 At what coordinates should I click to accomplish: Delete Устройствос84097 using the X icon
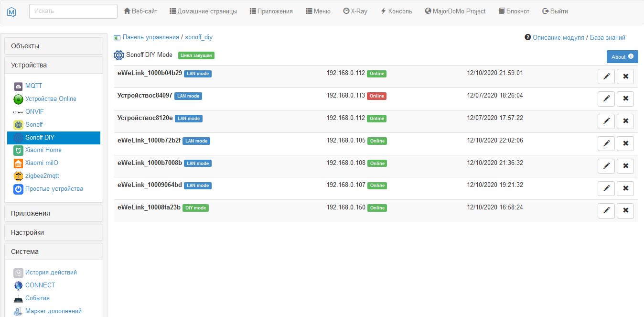pos(625,98)
